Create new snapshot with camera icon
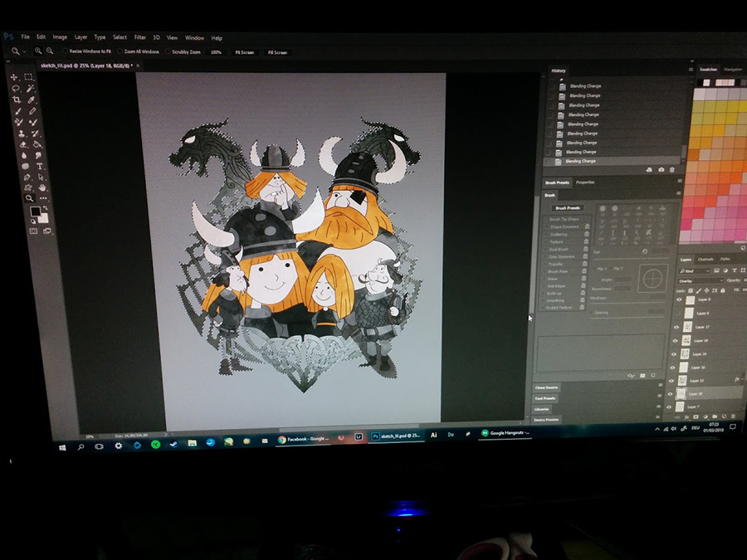Viewport: 747px width, 560px height. 660,170
